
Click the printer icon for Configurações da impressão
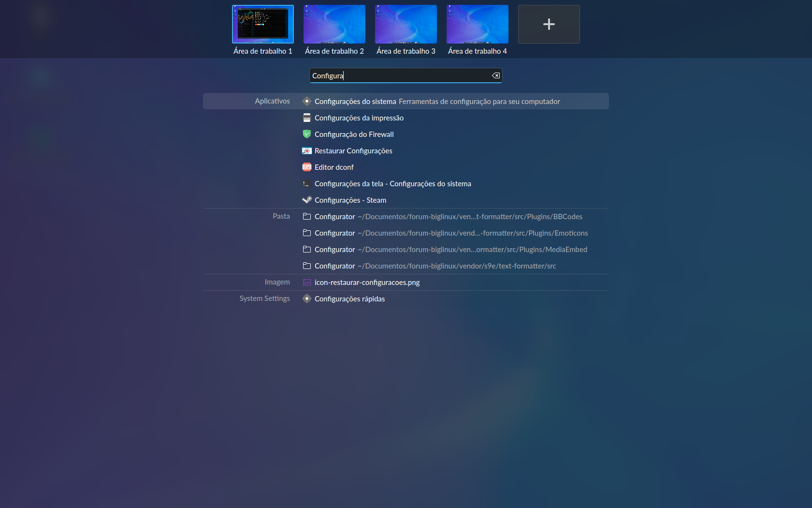[307, 118]
